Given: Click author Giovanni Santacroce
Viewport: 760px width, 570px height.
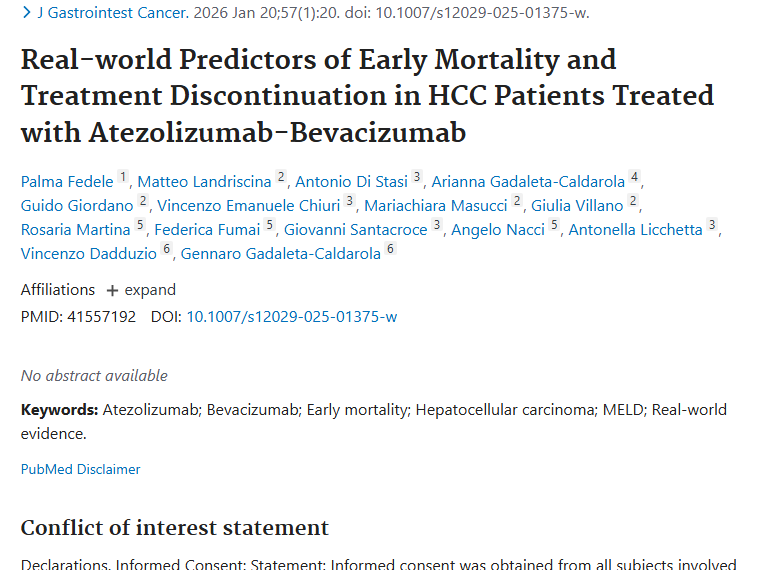Looking at the screenshot, I should tap(355, 229).
